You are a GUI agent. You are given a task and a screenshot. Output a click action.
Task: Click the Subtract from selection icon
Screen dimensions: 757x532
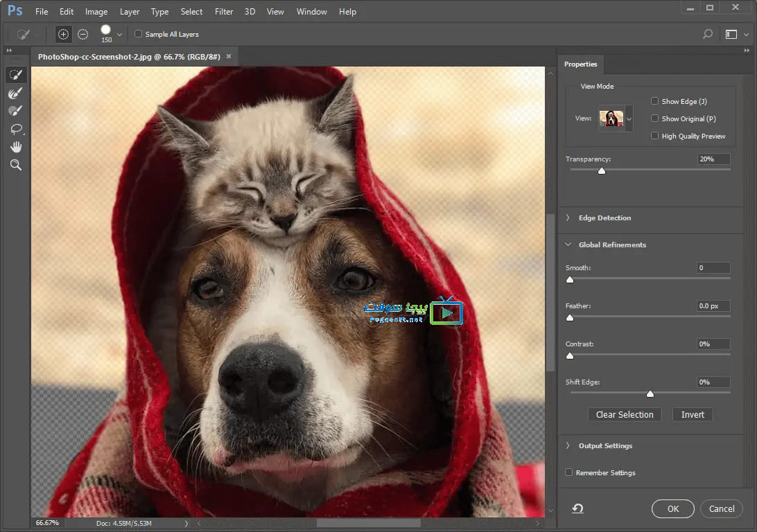pos(82,34)
